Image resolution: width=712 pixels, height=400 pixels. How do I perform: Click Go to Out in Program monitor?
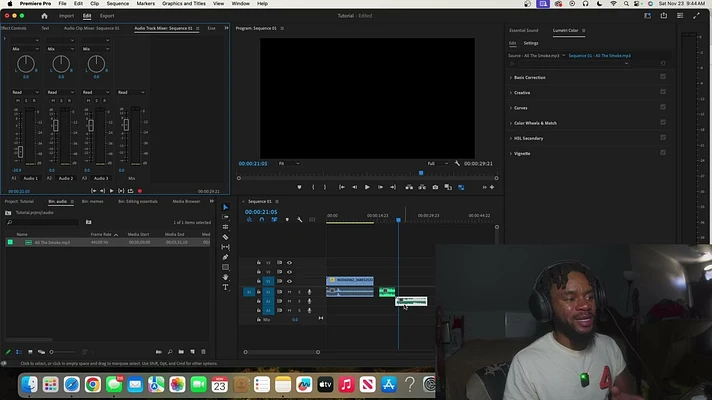tap(393, 187)
